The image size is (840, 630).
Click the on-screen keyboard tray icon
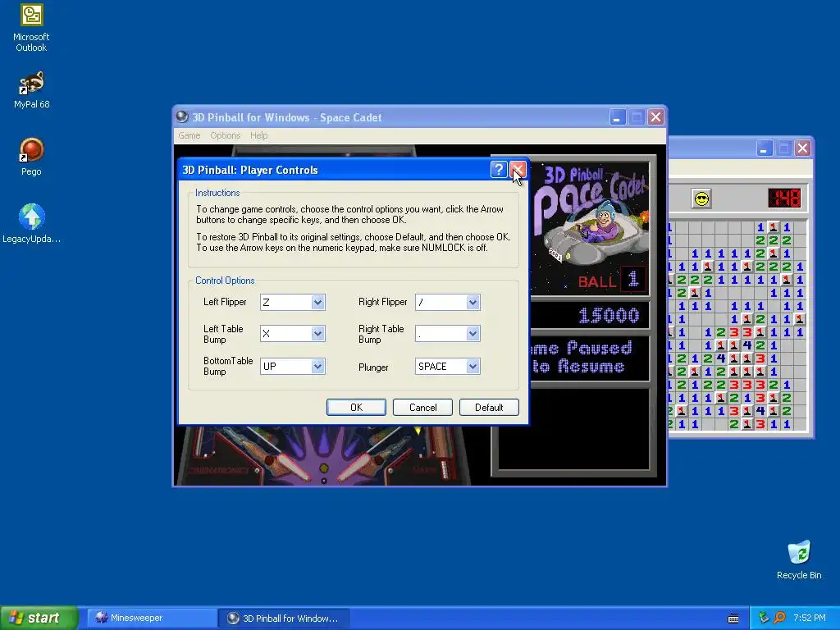(733, 619)
